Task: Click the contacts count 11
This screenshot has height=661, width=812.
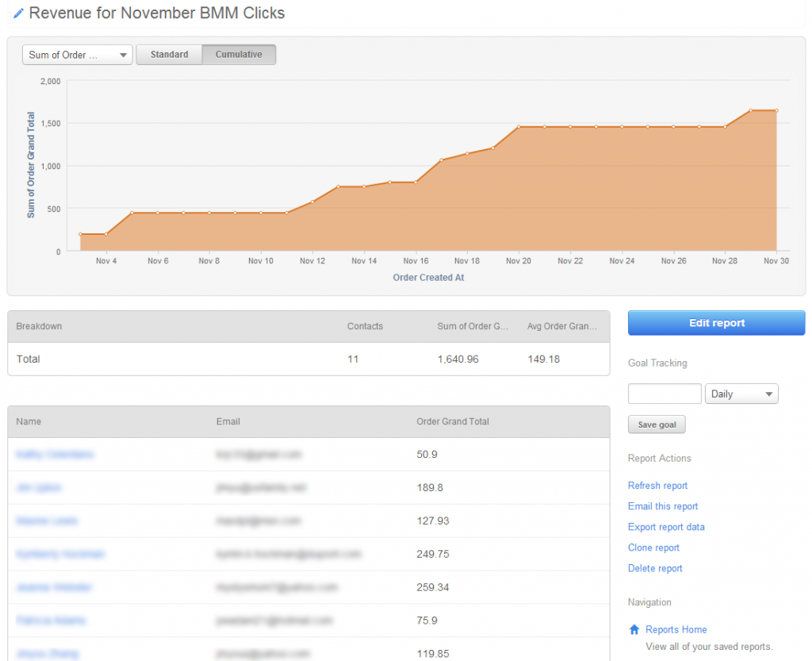Action: [x=353, y=359]
